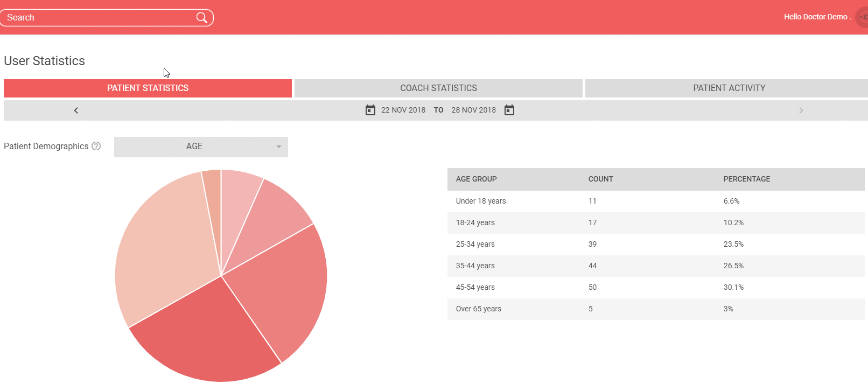The image size is (868, 390).
Task: Click the search magnifier icon
Action: 201,18
